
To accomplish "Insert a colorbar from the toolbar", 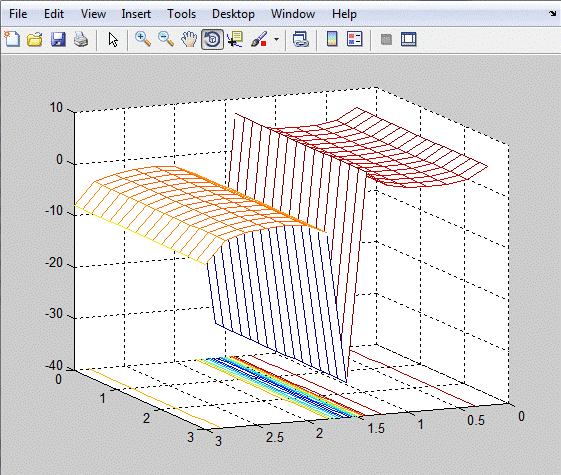I will 332,39.
